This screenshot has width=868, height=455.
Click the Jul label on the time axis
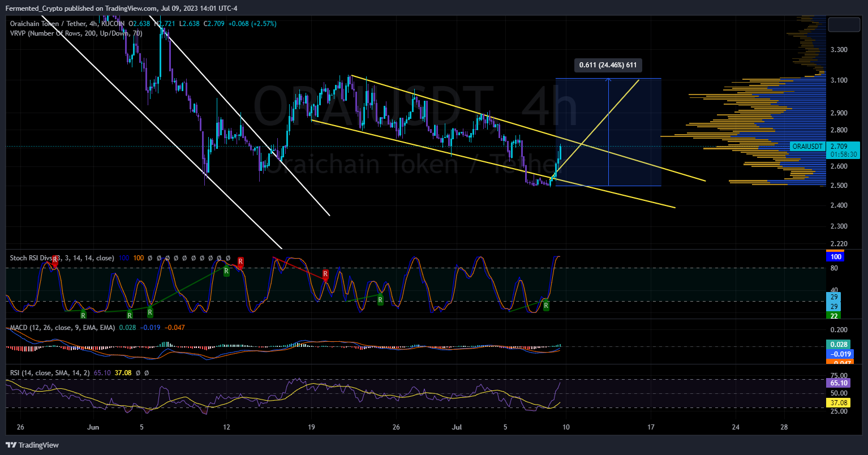click(x=456, y=427)
